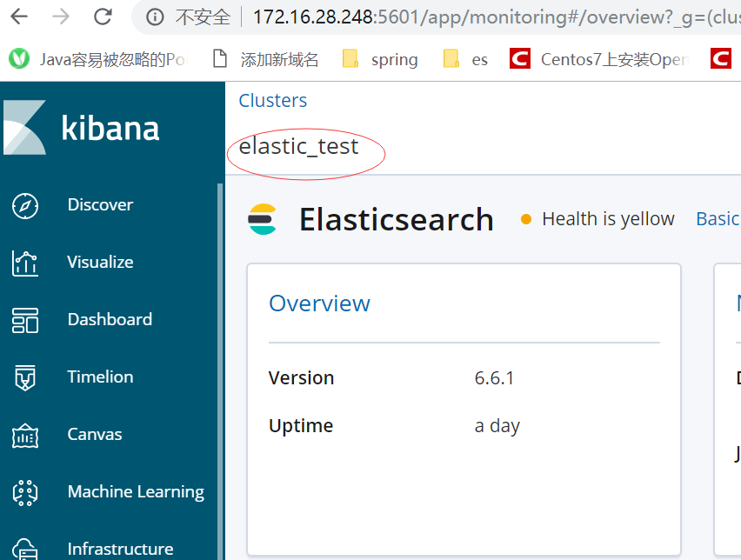741x560 pixels.
Task: Click the 不安全 security warning label
Action: tap(203, 17)
